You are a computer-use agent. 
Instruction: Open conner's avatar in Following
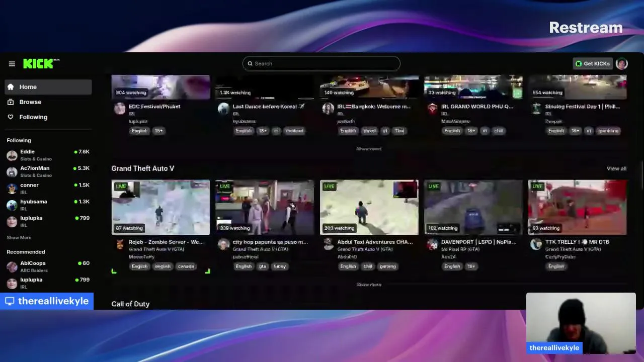click(x=12, y=188)
